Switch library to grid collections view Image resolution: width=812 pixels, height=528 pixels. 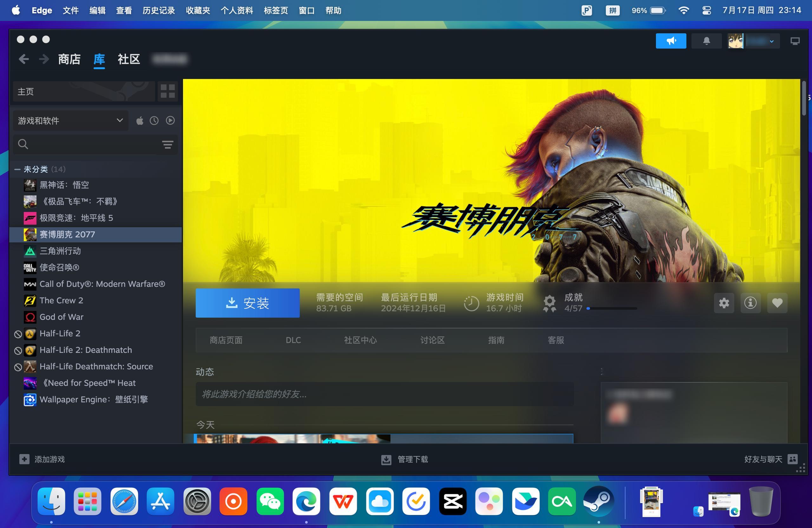pyautogui.click(x=167, y=91)
